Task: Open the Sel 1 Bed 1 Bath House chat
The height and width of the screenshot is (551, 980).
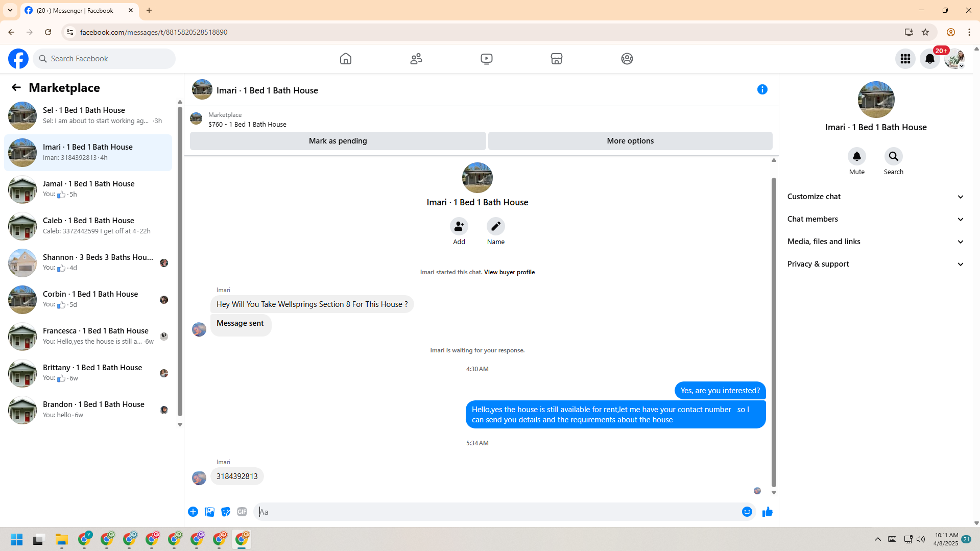Action: [88, 116]
